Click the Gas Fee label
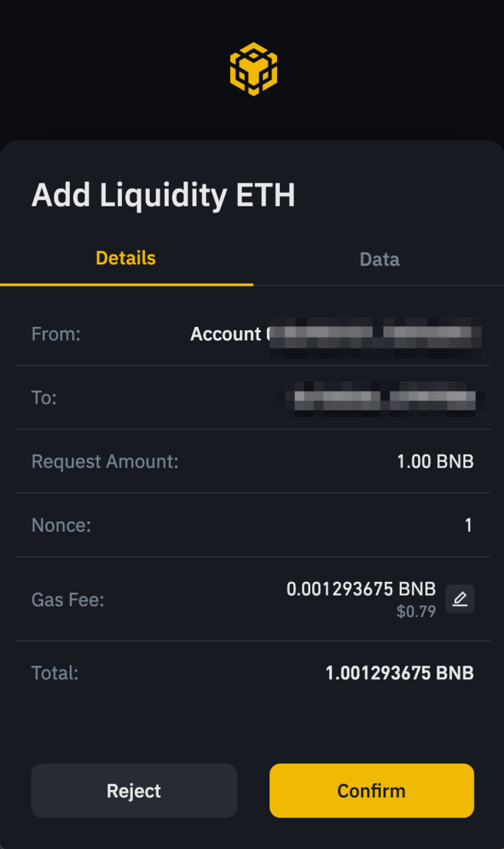 [x=68, y=600]
